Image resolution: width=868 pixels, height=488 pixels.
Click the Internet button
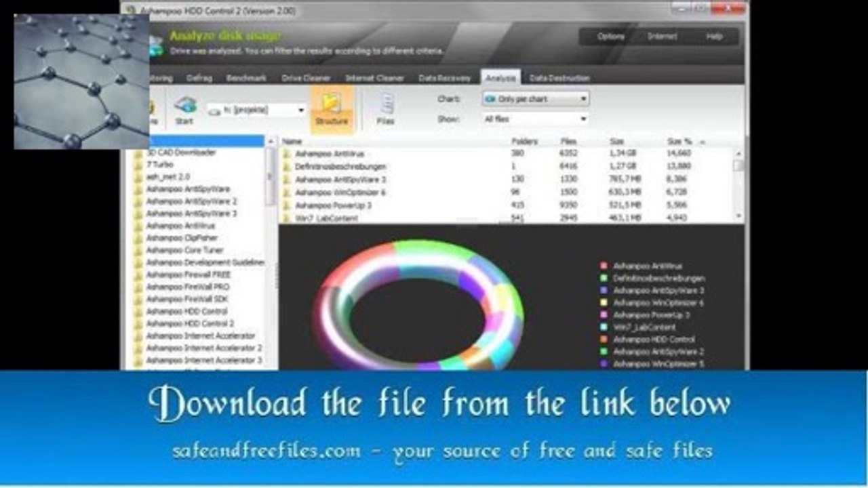click(662, 37)
